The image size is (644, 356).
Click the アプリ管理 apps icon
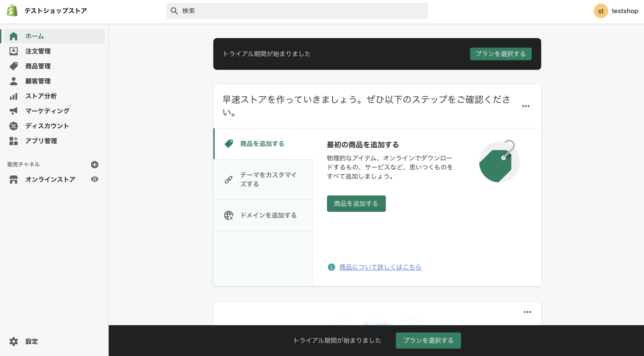(14, 141)
